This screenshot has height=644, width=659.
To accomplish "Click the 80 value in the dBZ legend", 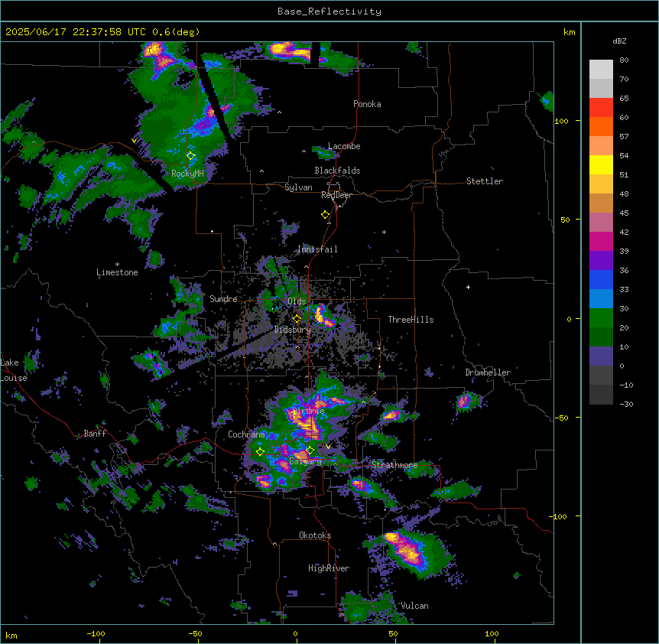I will [x=624, y=60].
